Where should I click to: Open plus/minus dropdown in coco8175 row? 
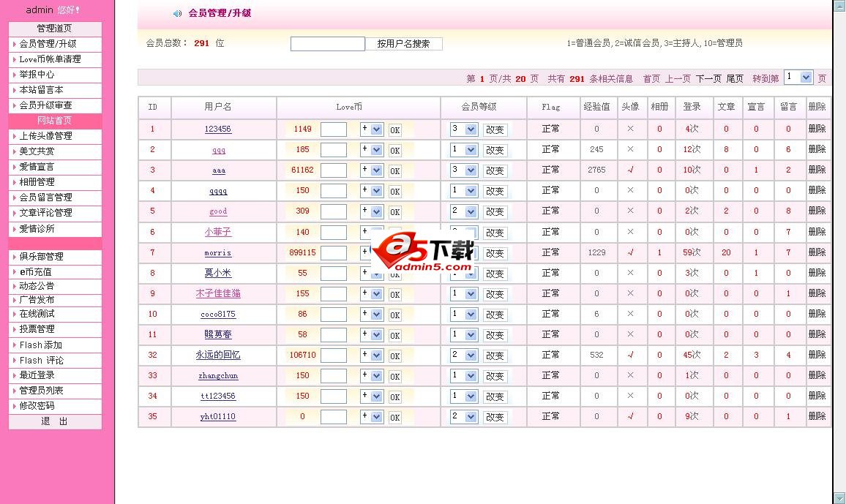372,314
